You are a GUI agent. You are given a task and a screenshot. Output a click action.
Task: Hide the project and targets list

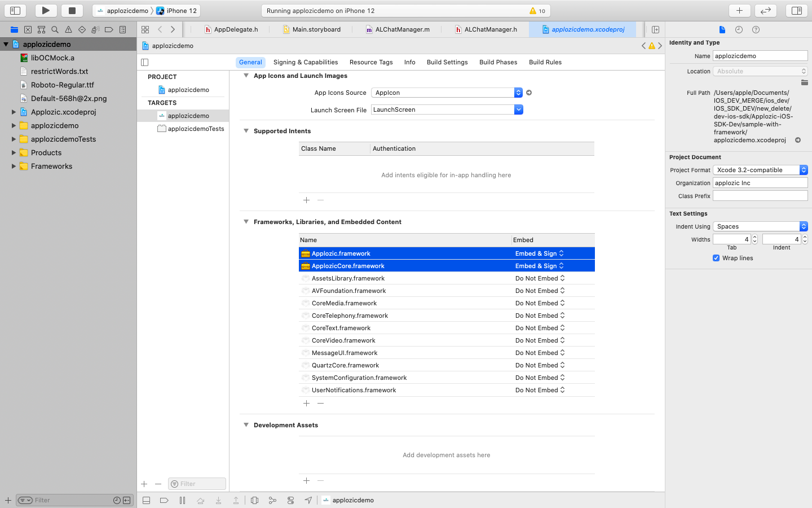coord(144,62)
